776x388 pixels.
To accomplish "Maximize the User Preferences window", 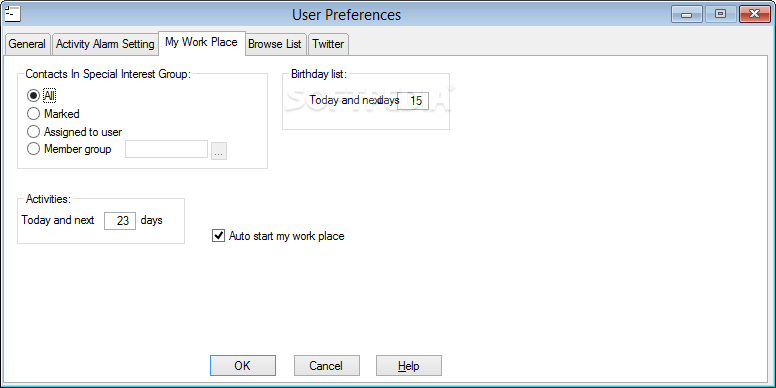I will [720, 14].
